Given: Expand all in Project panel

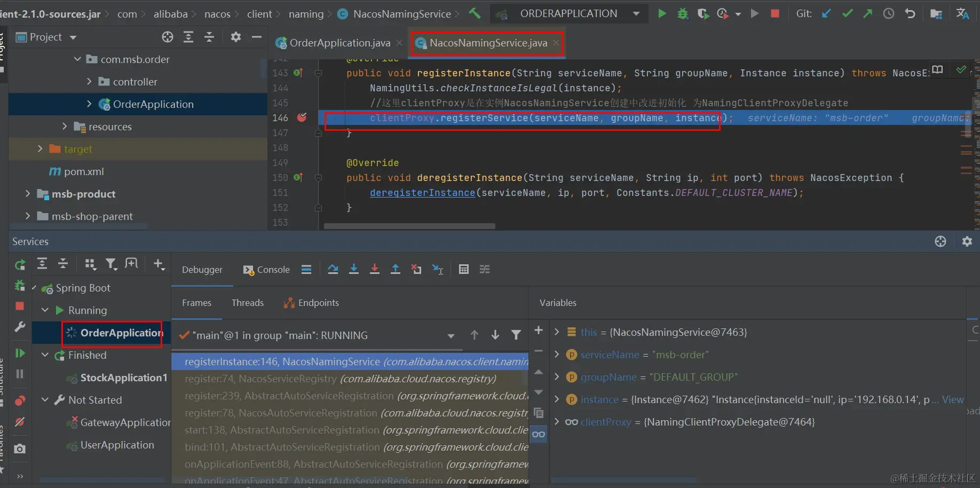Looking at the screenshot, I should (x=188, y=37).
